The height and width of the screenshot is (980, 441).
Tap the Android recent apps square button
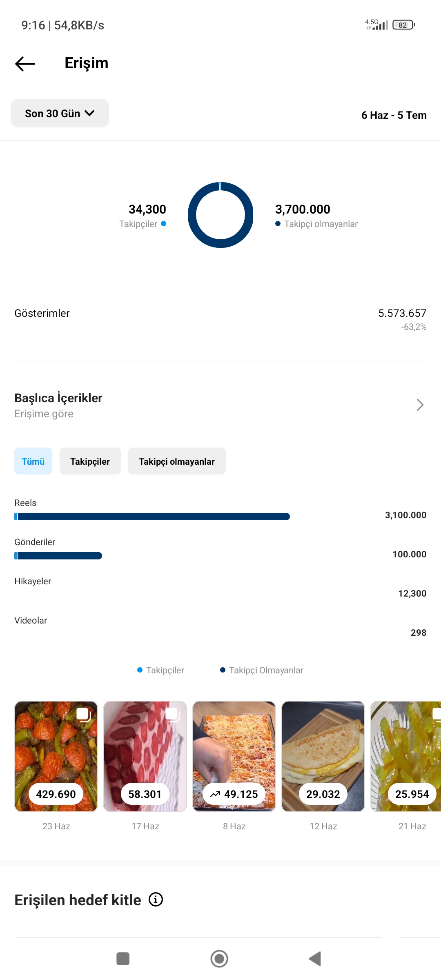click(123, 958)
